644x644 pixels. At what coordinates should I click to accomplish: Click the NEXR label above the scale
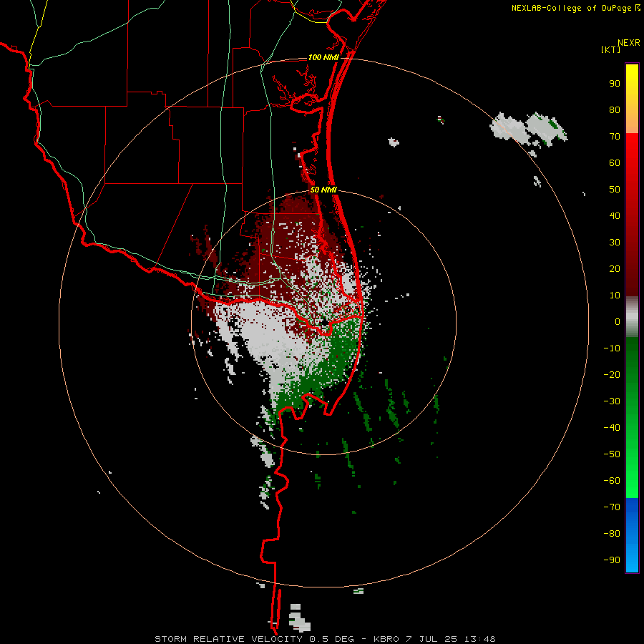[629, 43]
